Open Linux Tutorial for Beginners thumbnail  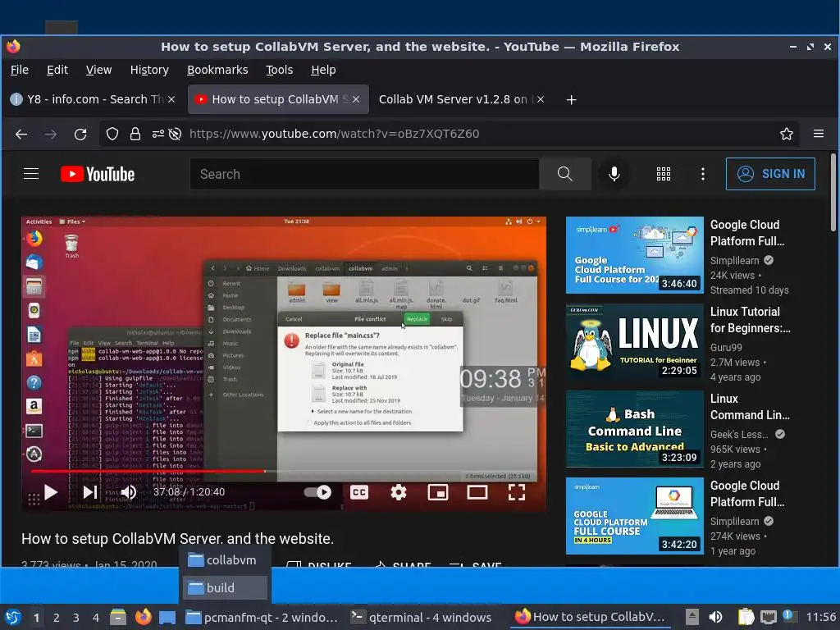coord(635,342)
